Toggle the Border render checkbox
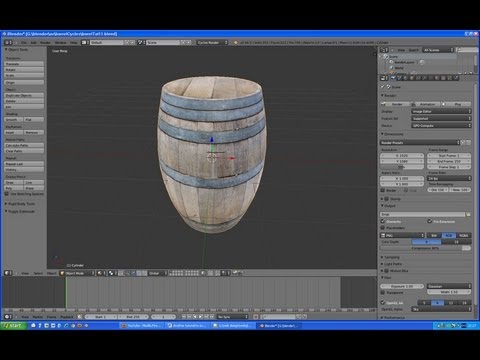 click(383, 190)
